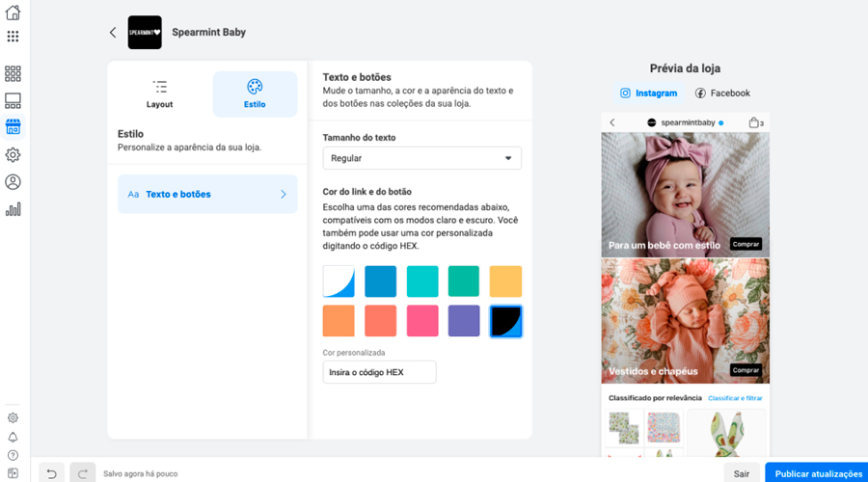Screen dimensions: 868x482
Task: Click the Sair button
Action: coord(742,473)
